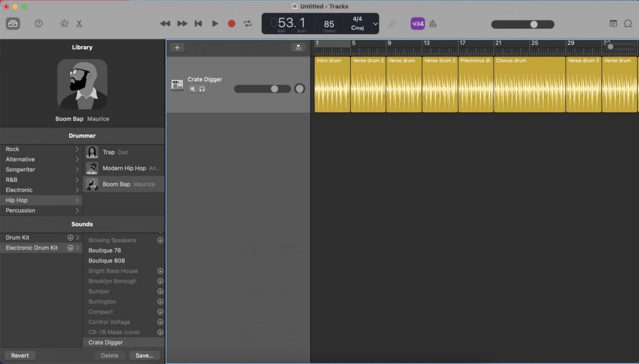Download the Control Voltage patch
Image resolution: width=639 pixels, height=364 pixels.
coord(160,322)
